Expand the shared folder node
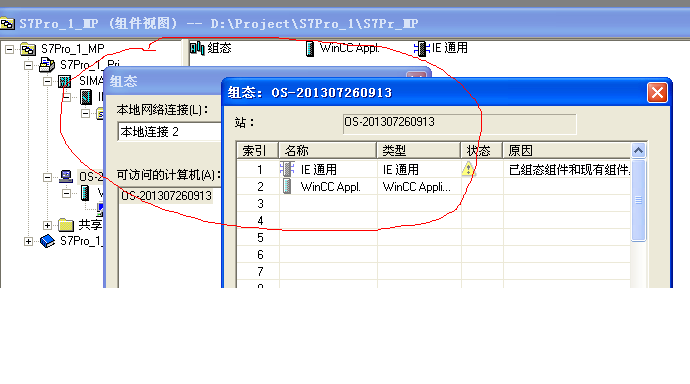 click(47, 225)
